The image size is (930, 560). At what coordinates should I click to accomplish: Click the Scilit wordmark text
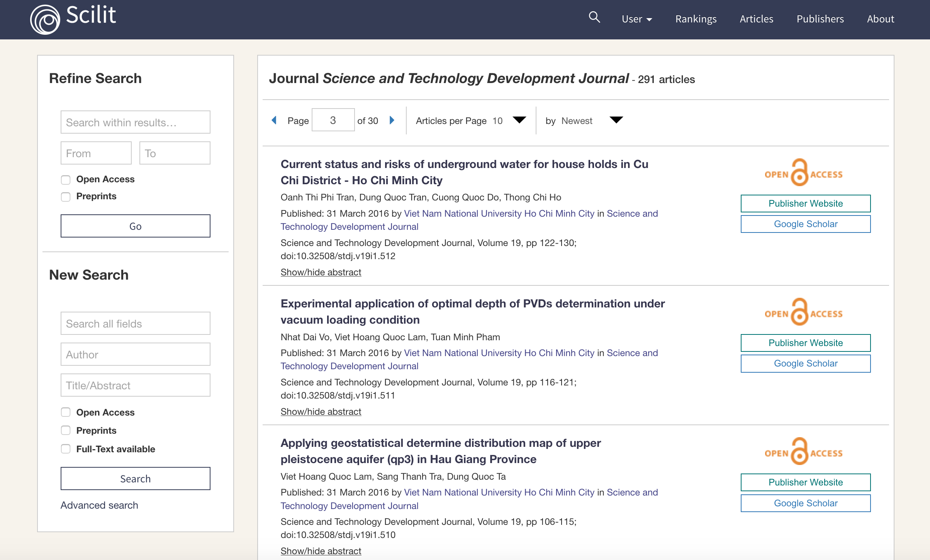point(91,15)
